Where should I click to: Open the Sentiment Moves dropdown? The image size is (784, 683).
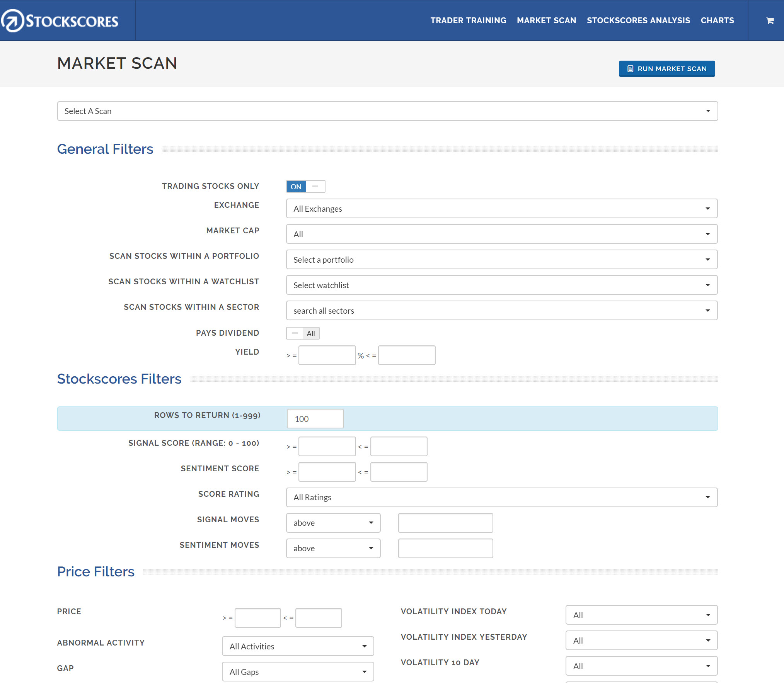[x=333, y=548]
